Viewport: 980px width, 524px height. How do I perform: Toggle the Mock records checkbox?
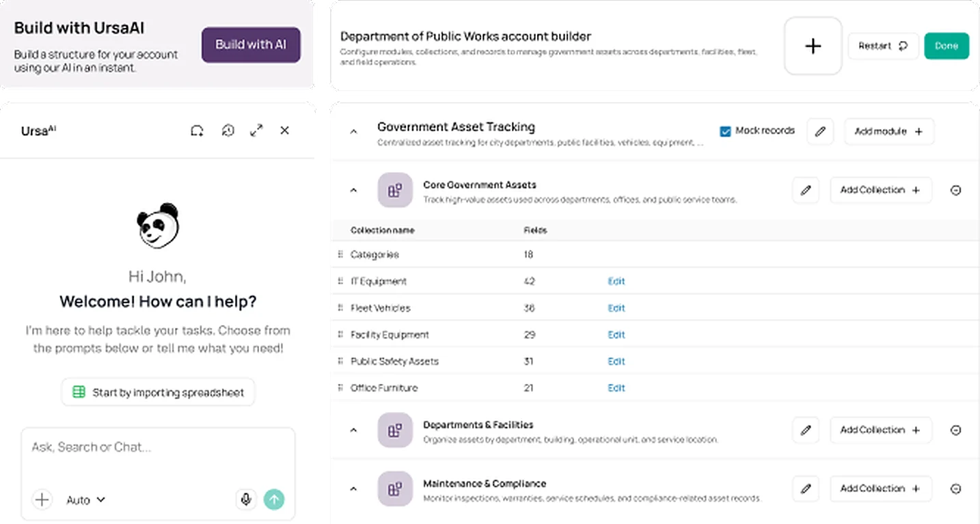725,131
